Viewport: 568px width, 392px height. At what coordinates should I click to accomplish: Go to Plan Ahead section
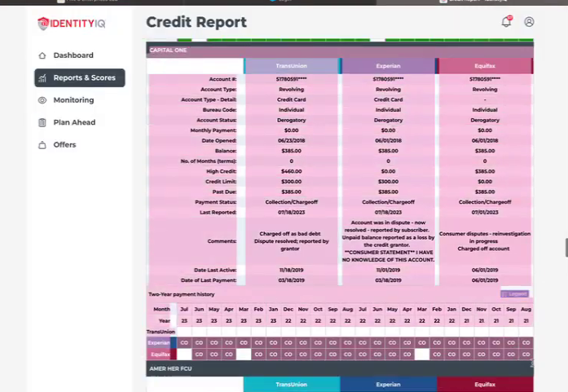tap(74, 123)
